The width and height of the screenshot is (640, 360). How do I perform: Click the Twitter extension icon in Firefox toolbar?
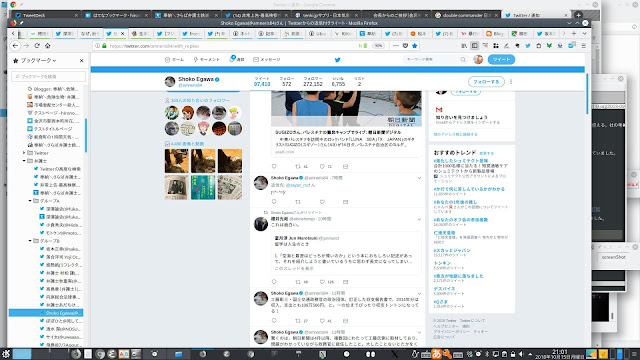coord(528,46)
